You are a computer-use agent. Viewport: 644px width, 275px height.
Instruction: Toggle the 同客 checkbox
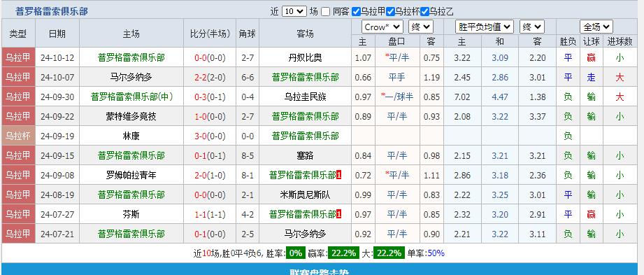(325, 11)
